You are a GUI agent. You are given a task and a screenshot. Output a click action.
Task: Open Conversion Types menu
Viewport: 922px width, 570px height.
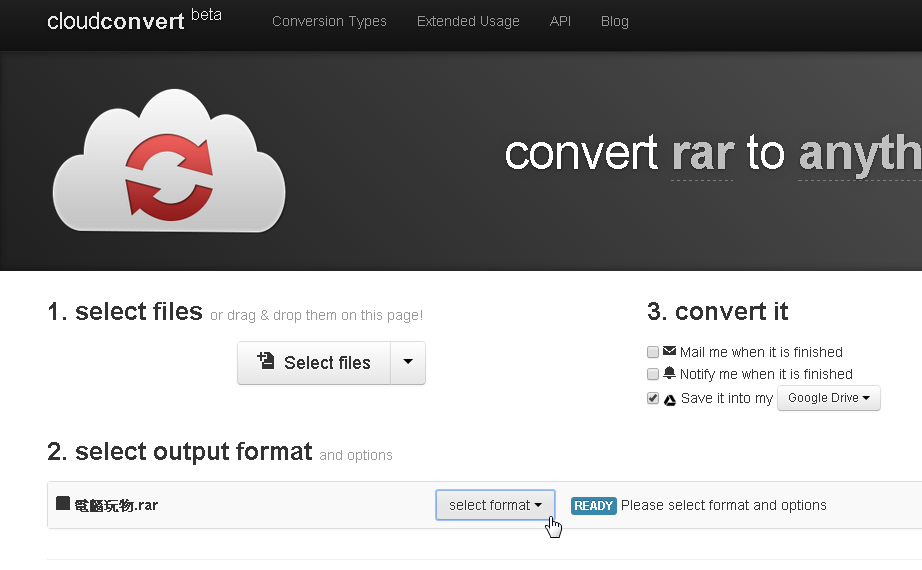pos(329,21)
